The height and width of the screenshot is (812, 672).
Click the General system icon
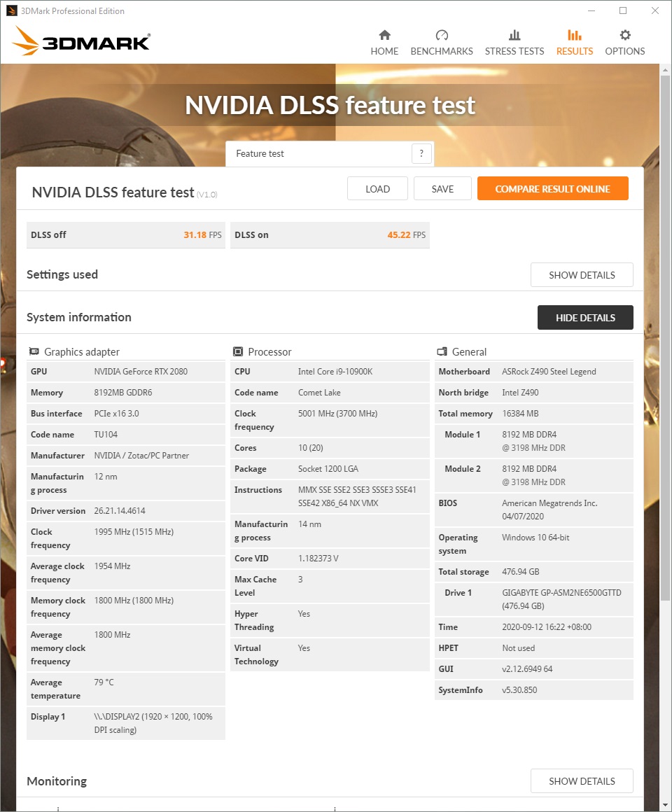(x=442, y=352)
